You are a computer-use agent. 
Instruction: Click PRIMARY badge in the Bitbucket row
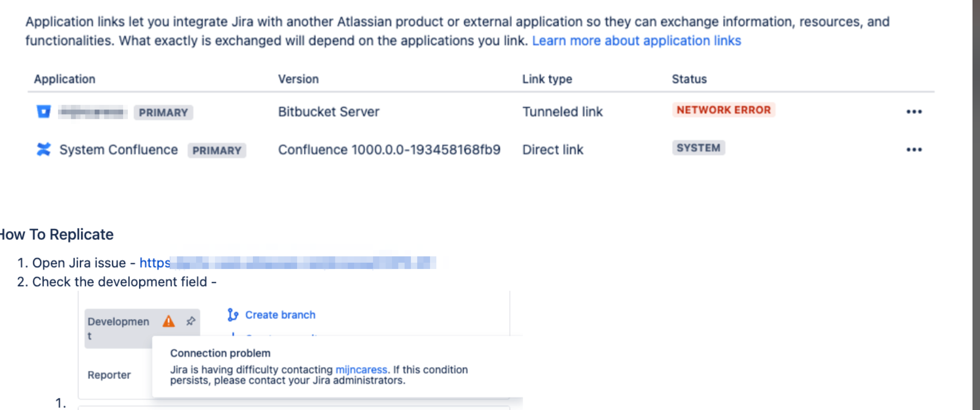(x=163, y=113)
